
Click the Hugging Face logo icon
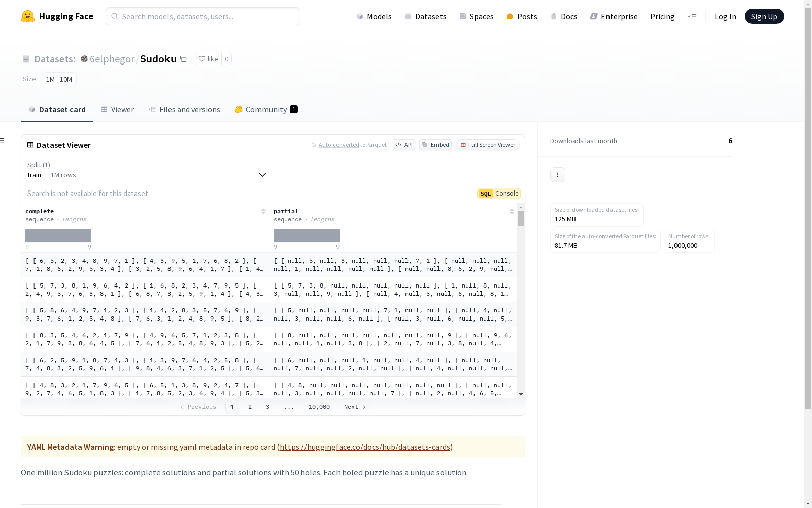click(28, 16)
